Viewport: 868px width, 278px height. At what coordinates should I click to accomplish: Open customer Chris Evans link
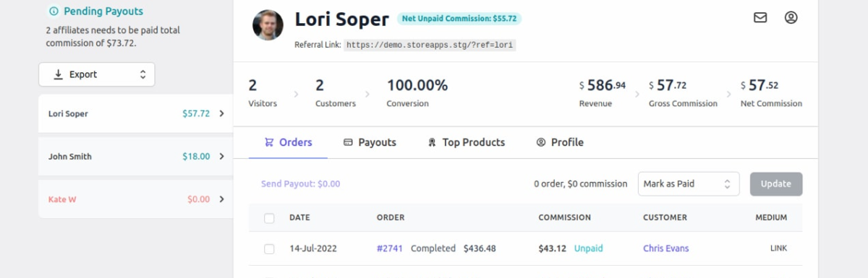tap(666, 248)
